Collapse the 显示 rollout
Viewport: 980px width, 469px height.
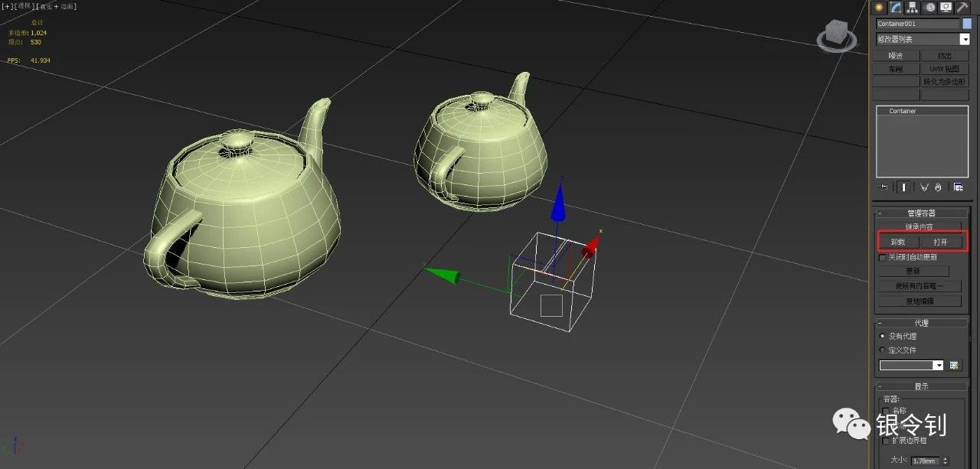pos(922,386)
